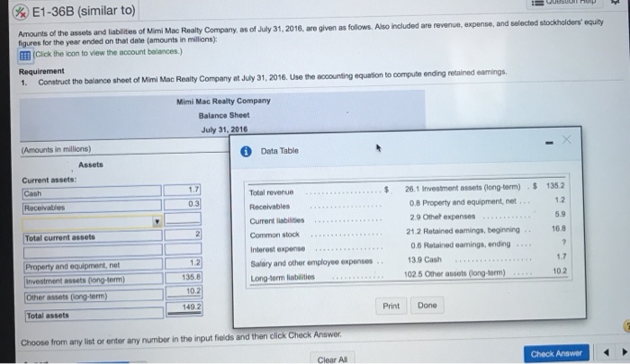Click the Property and equipment, net label field
This screenshot has width=630, height=364.
click(94, 265)
